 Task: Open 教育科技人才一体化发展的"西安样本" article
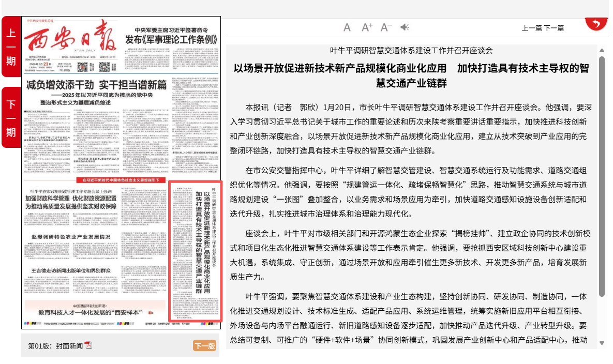97,313
